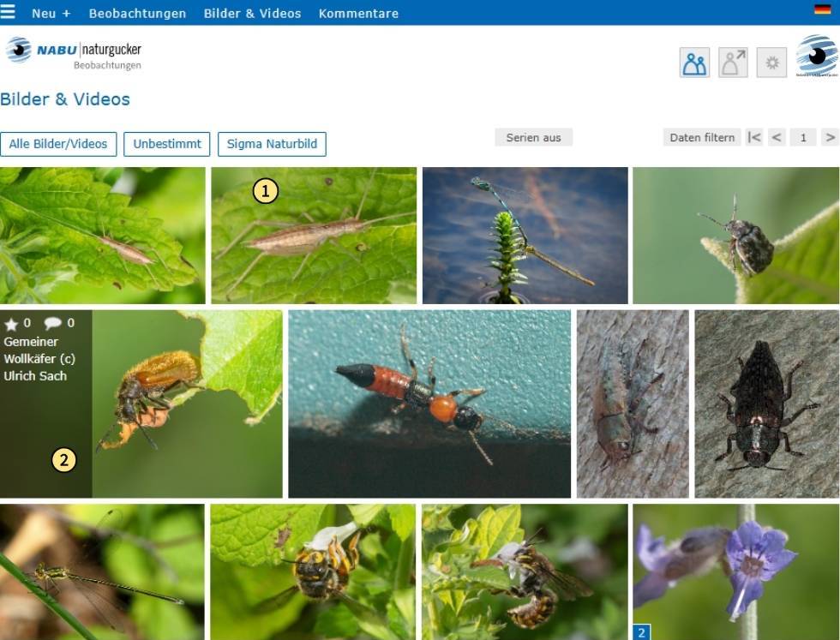The height and width of the screenshot is (640, 840).
Task: Select the Unbestimmt filter
Action: [x=166, y=144]
